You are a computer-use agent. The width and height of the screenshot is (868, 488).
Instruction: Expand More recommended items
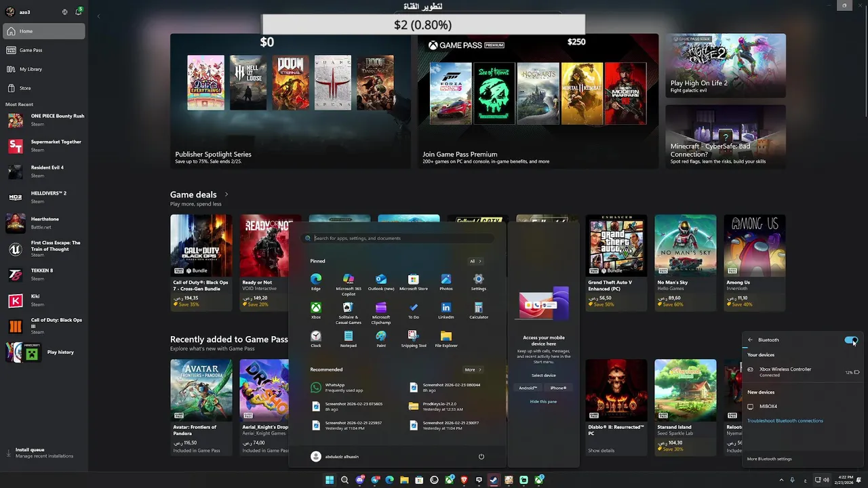(x=473, y=369)
